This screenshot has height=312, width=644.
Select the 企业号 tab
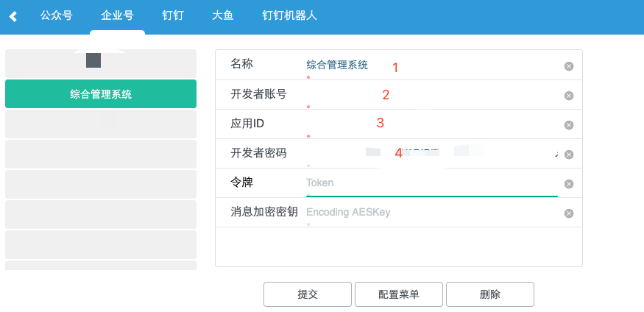click(117, 15)
